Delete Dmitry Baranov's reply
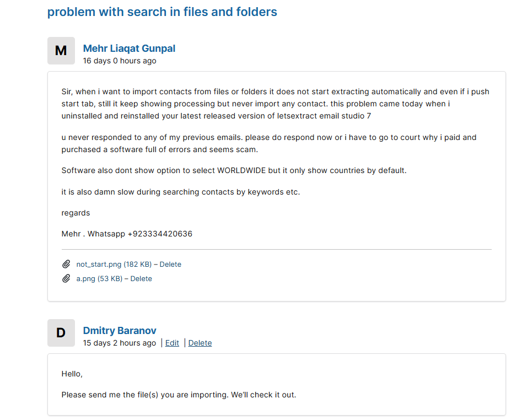Viewport: 522px width, 420px height. click(200, 343)
